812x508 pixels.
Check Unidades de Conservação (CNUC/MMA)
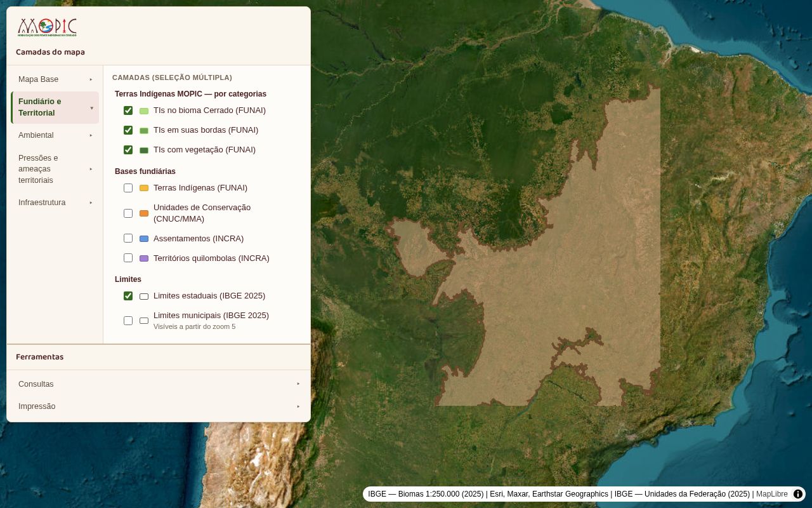point(128,213)
